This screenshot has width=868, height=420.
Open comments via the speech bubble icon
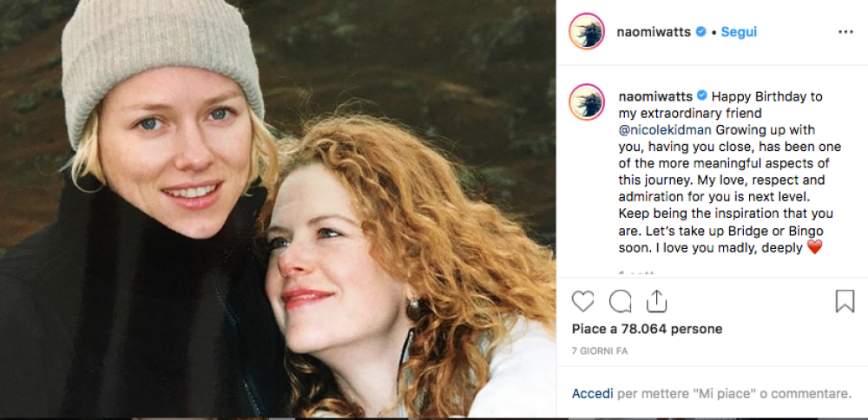click(621, 301)
